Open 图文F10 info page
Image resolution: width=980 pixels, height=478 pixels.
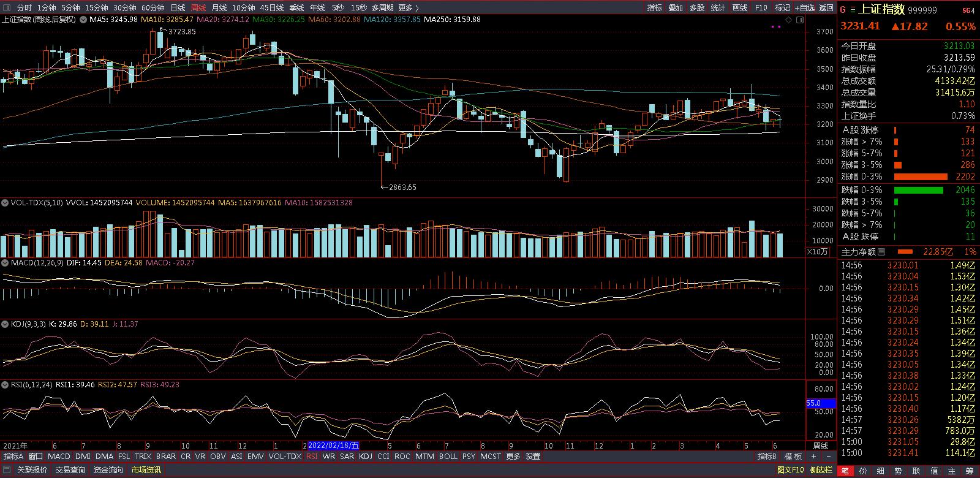click(791, 470)
